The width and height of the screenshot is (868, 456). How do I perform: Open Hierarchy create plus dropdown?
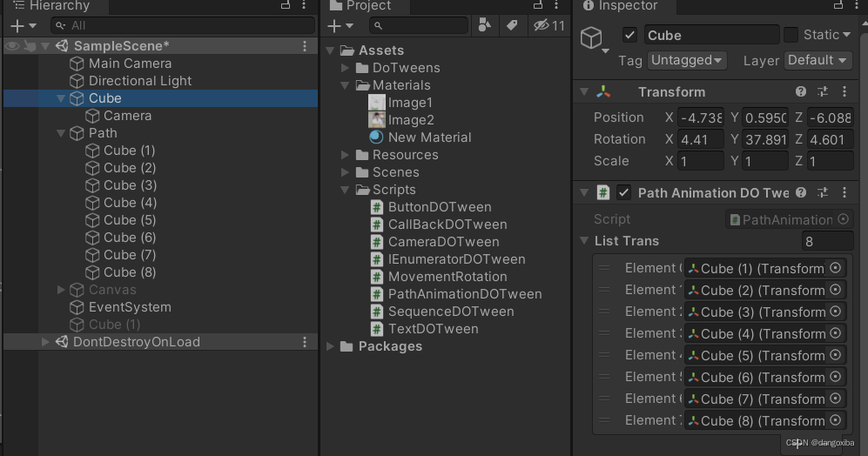23,25
